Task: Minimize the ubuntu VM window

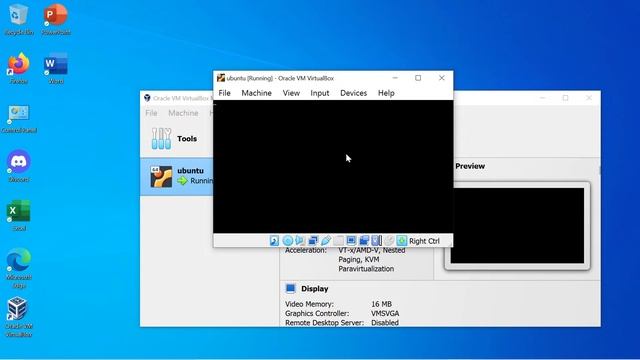Action: [395, 78]
